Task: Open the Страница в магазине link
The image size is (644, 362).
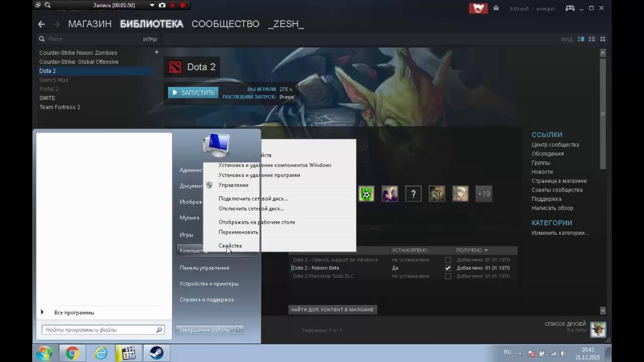Action: click(559, 181)
